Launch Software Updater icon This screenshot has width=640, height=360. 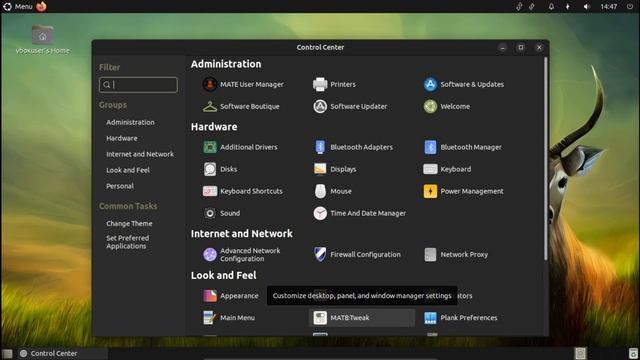[x=320, y=107]
